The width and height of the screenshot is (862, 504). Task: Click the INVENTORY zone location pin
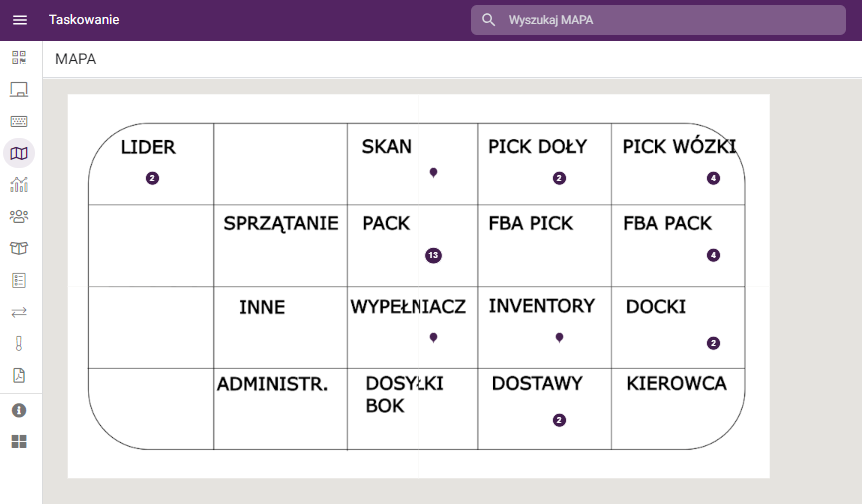pyautogui.click(x=559, y=338)
